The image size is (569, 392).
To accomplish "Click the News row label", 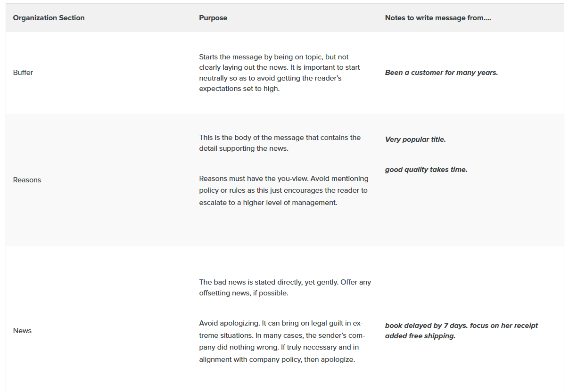I will tap(22, 331).
